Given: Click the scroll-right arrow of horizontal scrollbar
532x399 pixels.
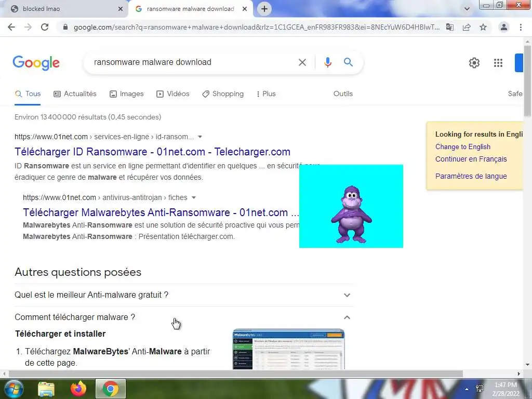Looking at the screenshot, I should [x=519, y=374].
